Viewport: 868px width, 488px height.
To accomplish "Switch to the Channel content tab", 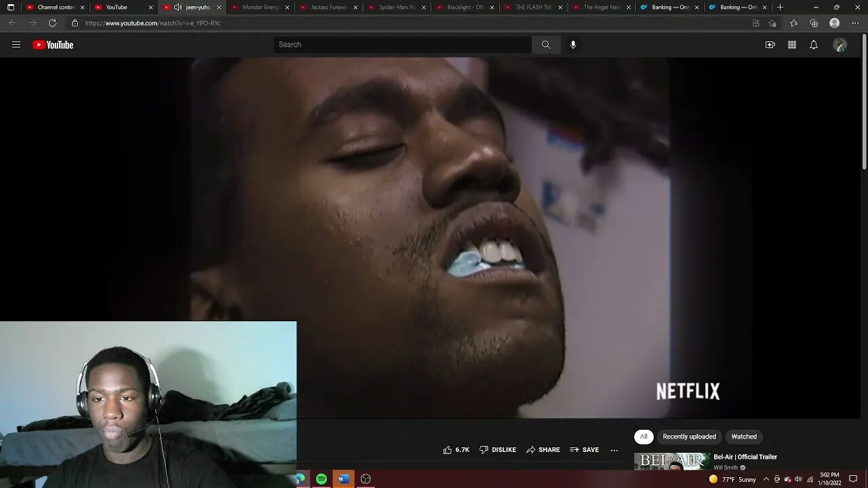I will click(x=56, y=7).
